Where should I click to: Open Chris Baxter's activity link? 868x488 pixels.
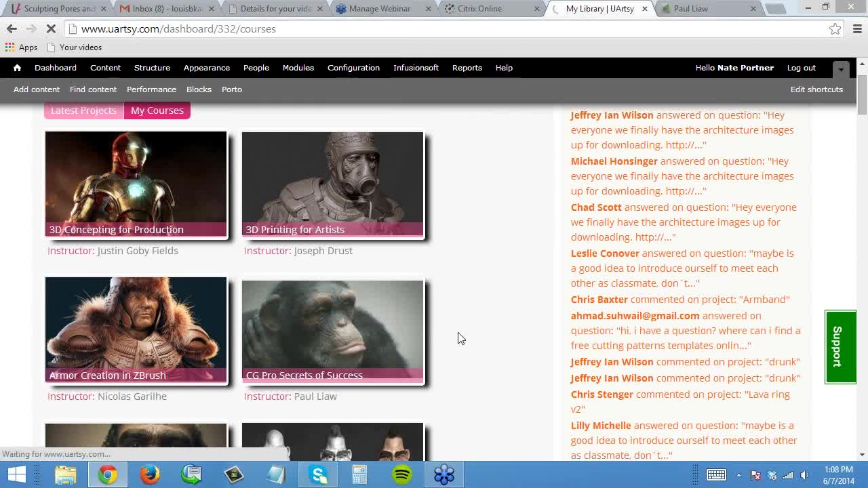coord(599,300)
